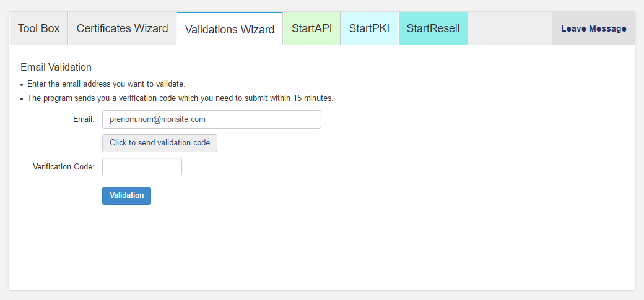
Task: Click empty tab strip beside StartResell
Action: tap(510, 28)
